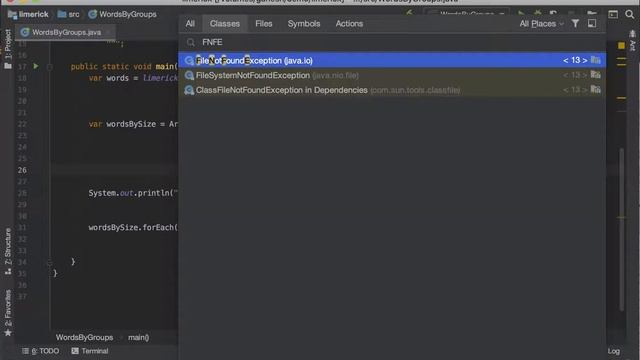The height and width of the screenshot is (360, 640).
Task: Switch to the Files search tab
Action: click(x=264, y=24)
